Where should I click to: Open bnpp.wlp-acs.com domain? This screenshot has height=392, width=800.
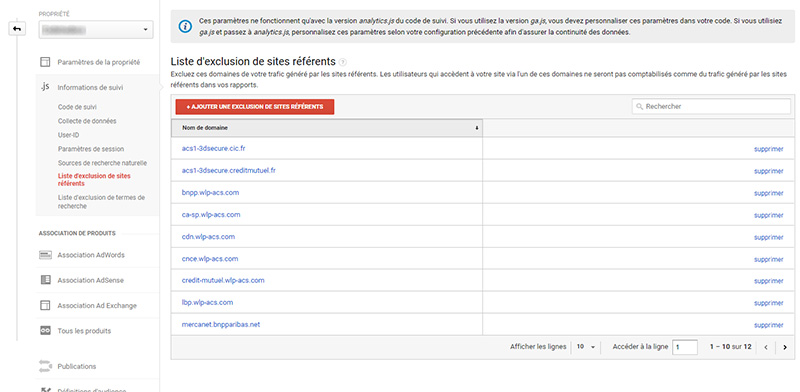[210, 192]
